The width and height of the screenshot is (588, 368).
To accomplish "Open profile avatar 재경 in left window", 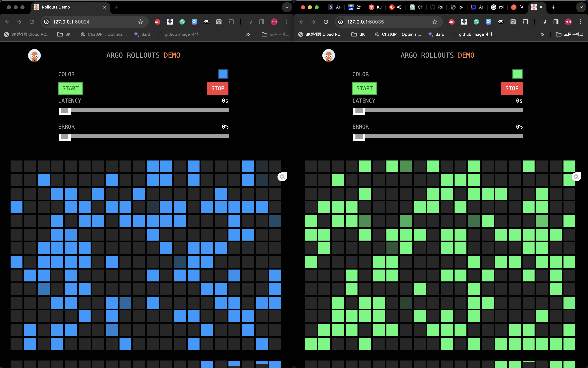I will pyautogui.click(x=274, y=22).
